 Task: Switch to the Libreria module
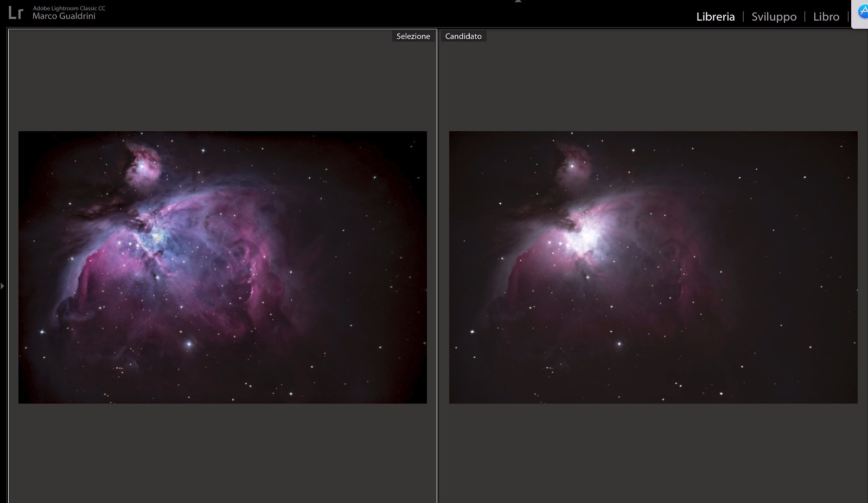click(x=715, y=17)
